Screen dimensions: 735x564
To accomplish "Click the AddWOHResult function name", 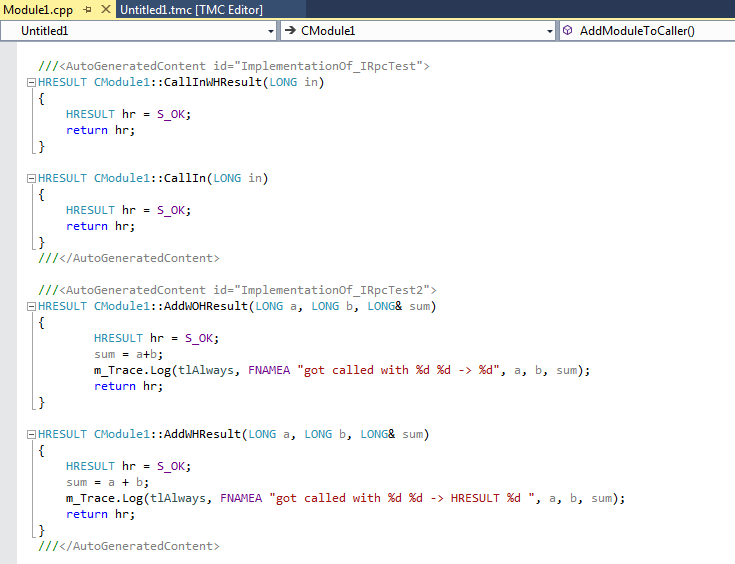I will click(x=205, y=306).
